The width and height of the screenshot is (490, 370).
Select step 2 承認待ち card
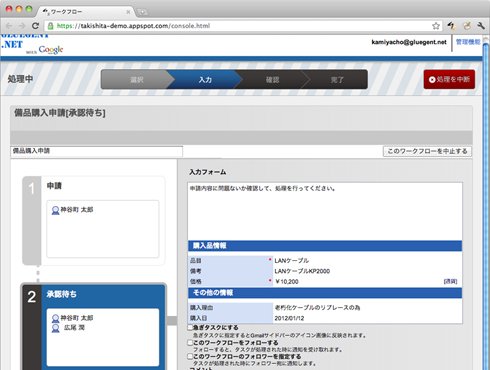pyautogui.click(x=94, y=327)
